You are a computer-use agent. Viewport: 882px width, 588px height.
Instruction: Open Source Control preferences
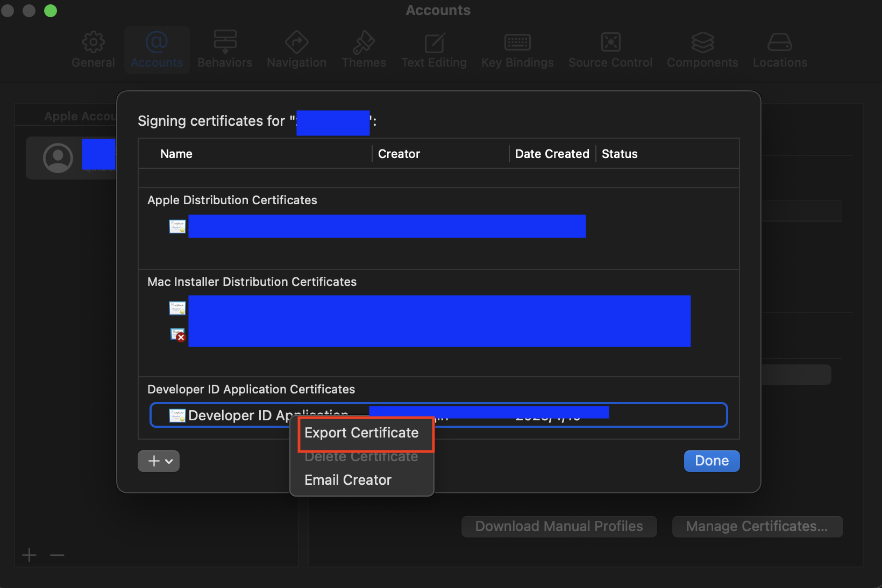(610, 49)
